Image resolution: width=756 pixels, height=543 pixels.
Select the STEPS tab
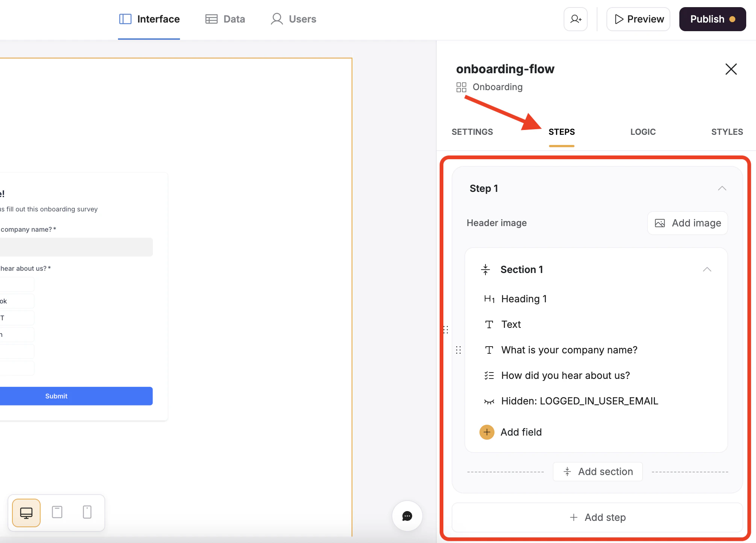coord(561,132)
